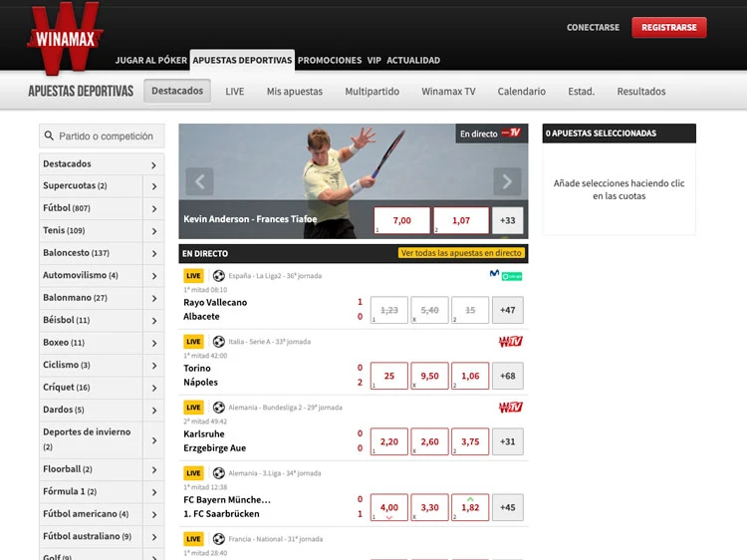
Task: Click the football icon beside Francia - National
Action: pos(219,538)
